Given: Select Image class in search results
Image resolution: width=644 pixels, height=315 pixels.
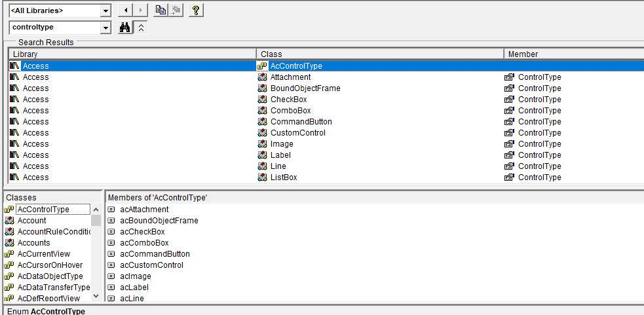Looking at the screenshot, I should [x=282, y=143].
